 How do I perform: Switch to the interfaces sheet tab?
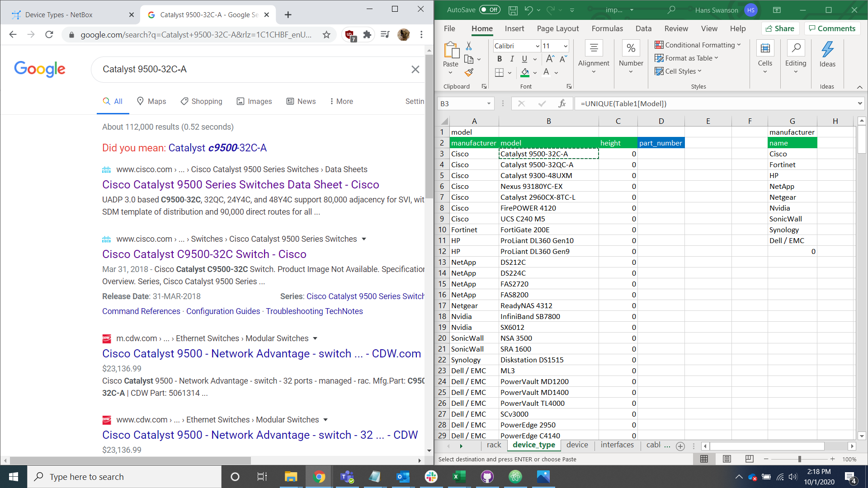tap(617, 445)
